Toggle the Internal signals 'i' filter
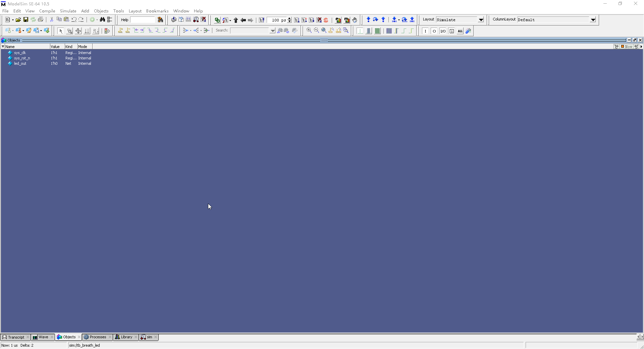 [x=451, y=31]
